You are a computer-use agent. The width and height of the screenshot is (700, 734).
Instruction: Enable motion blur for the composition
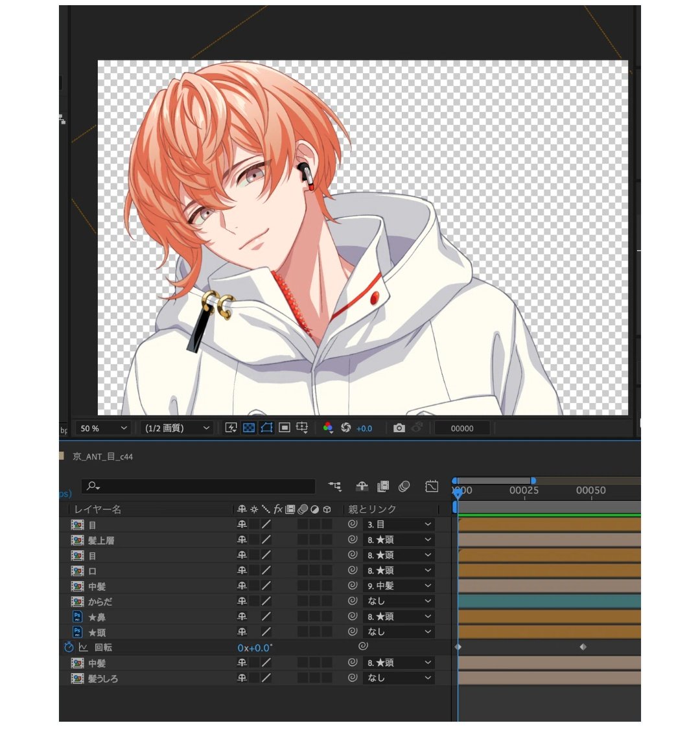coord(404,487)
